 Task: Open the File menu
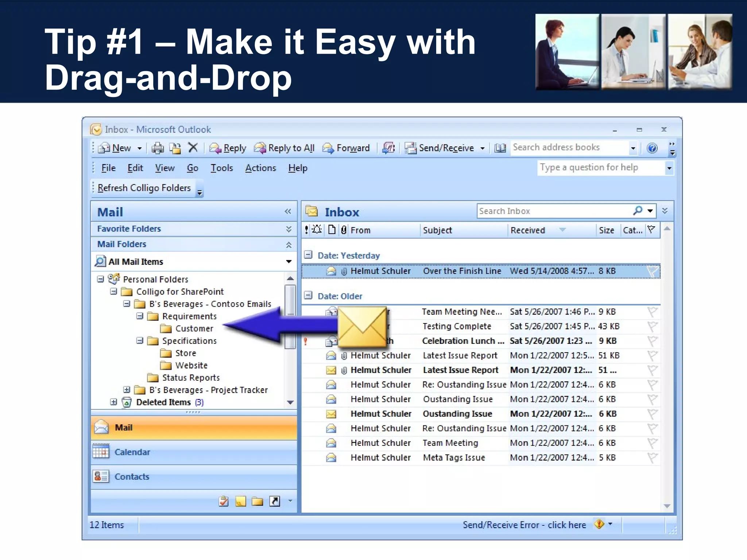pyautogui.click(x=108, y=168)
